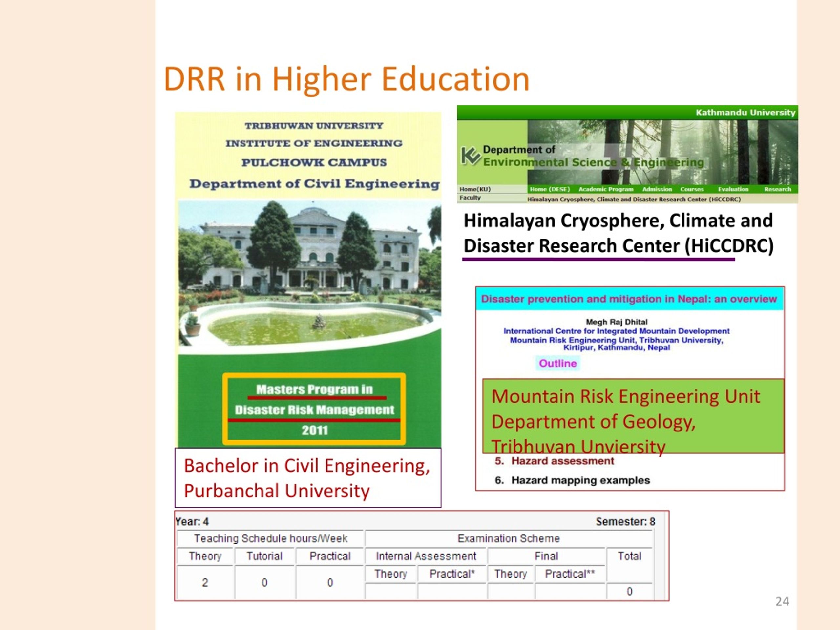Click the Mountain Risk Engineering Unit green box
Screen dimensions: 840x630
(x=633, y=416)
